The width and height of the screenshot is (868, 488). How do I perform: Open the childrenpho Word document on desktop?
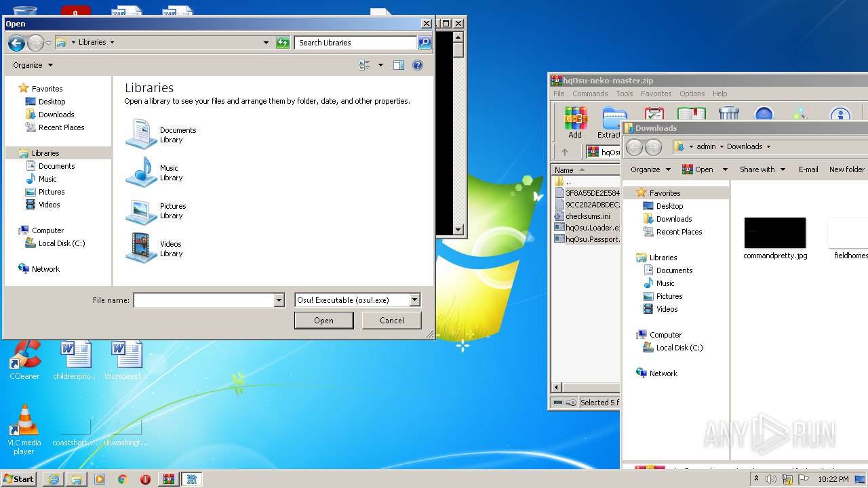point(75,360)
